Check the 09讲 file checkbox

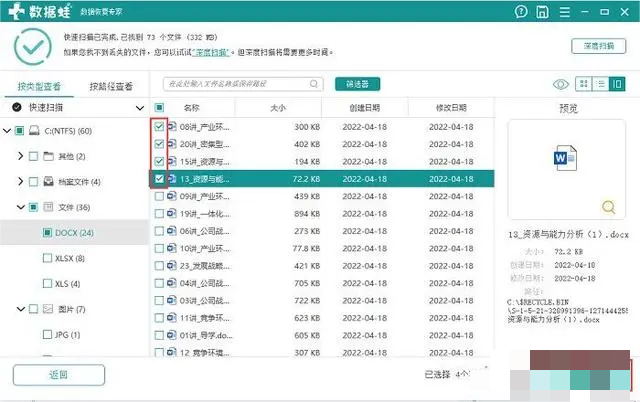(x=159, y=196)
